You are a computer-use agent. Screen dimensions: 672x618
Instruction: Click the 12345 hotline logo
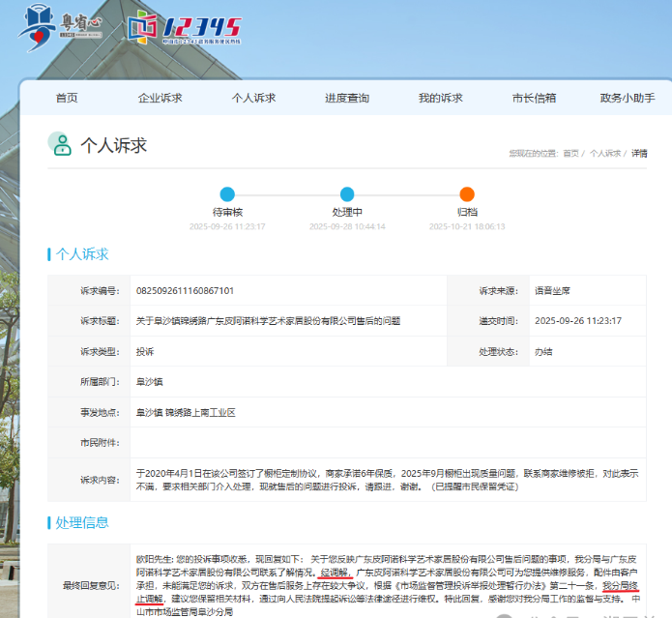pos(185,26)
